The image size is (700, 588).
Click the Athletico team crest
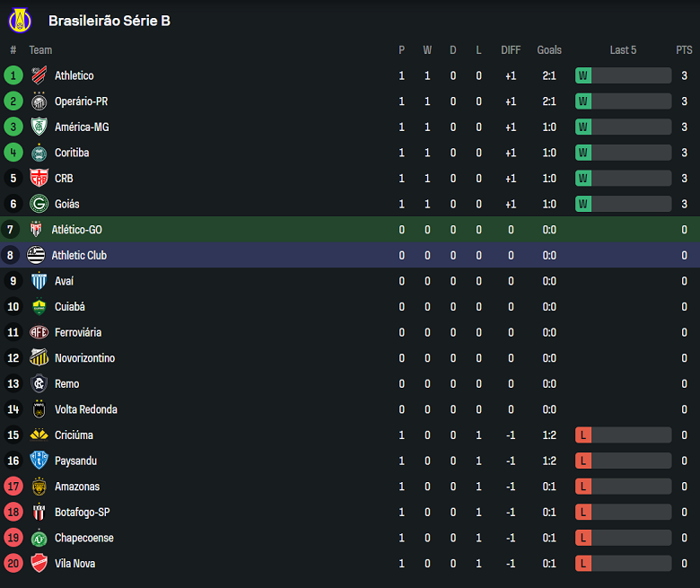point(39,75)
